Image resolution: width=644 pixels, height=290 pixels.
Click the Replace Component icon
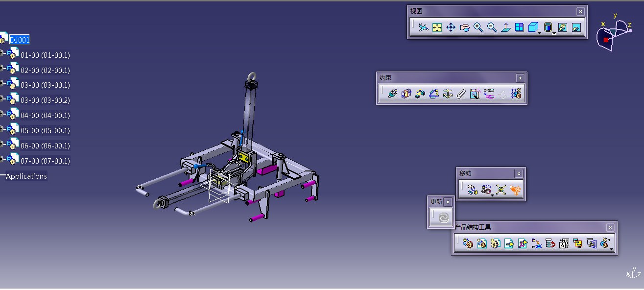536,243
